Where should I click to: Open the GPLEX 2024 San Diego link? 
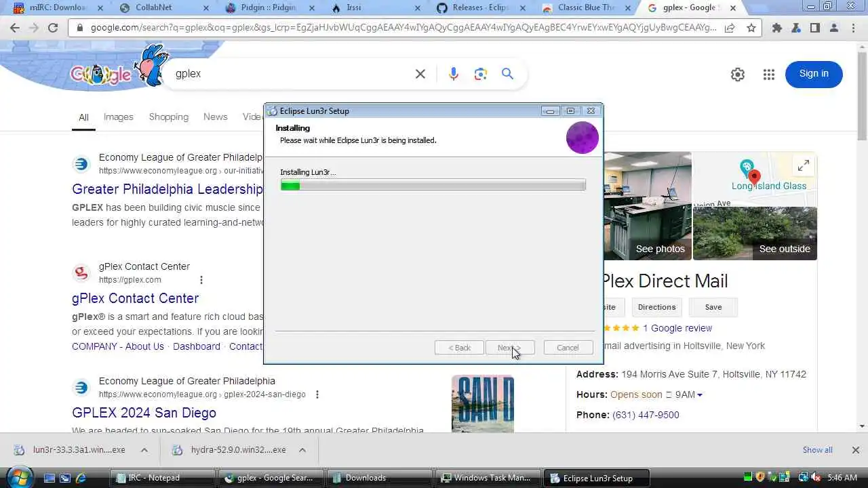144,413
